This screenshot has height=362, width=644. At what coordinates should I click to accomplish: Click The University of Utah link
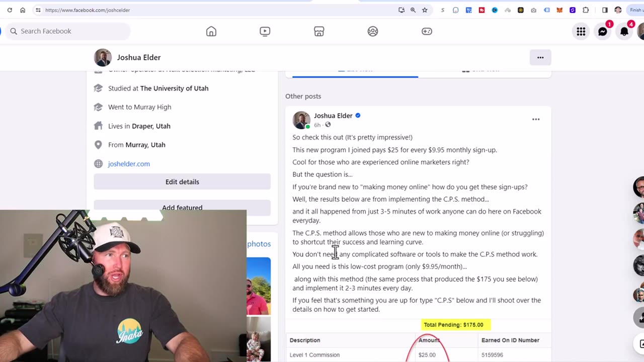point(174,88)
